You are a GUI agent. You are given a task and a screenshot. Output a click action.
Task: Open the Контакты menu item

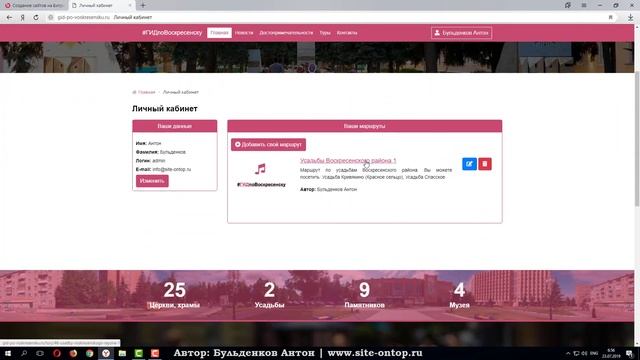pyautogui.click(x=347, y=33)
